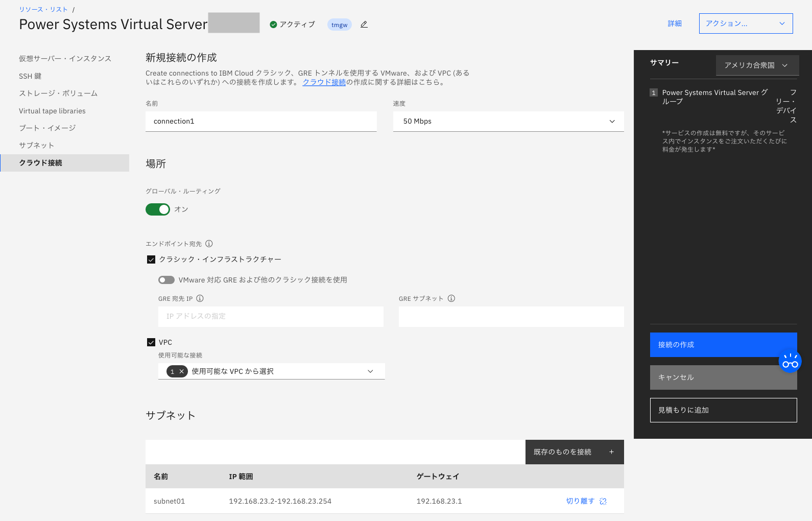
Task: Click the info icon next to エンドポイント宛先
Action: pos(209,244)
